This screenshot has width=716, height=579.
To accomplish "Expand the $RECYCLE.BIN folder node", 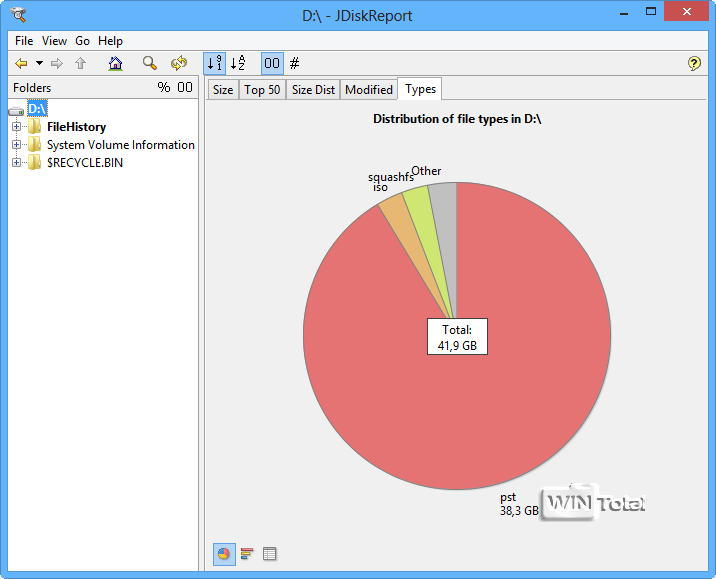I will [x=16, y=163].
